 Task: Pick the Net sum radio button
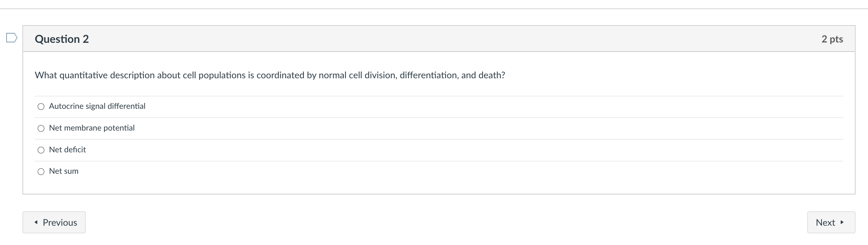click(41, 172)
